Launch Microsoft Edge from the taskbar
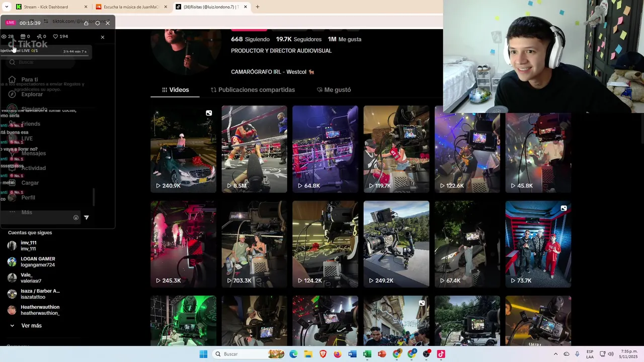Viewport: 644px width, 362px height. 293,354
